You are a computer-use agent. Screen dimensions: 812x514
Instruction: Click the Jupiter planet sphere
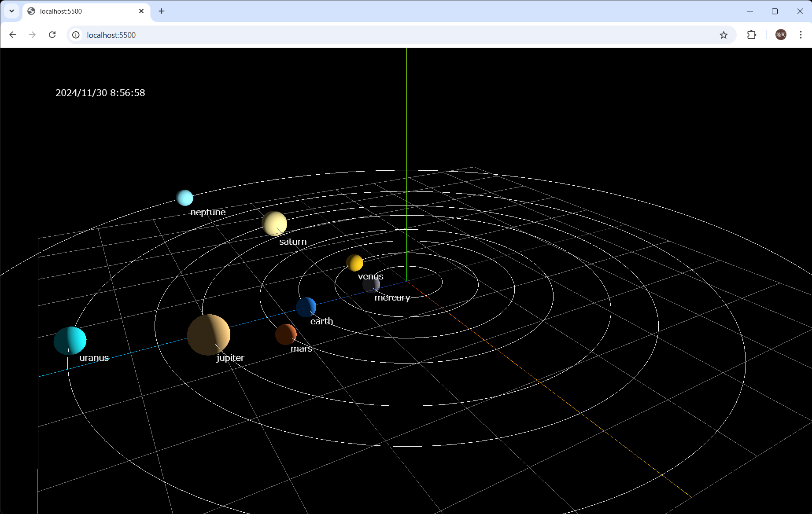[209, 334]
